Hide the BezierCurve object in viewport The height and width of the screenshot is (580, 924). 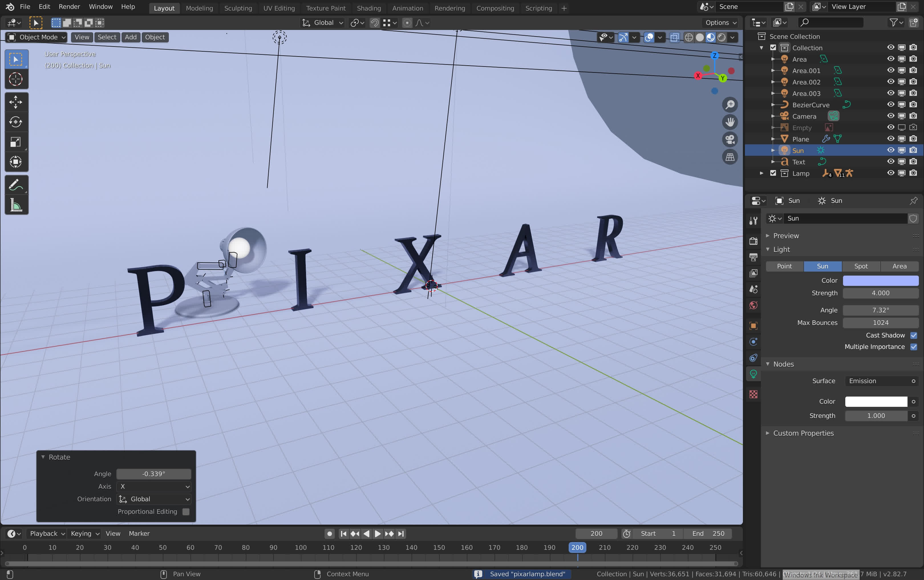pyautogui.click(x=891, y=105)
